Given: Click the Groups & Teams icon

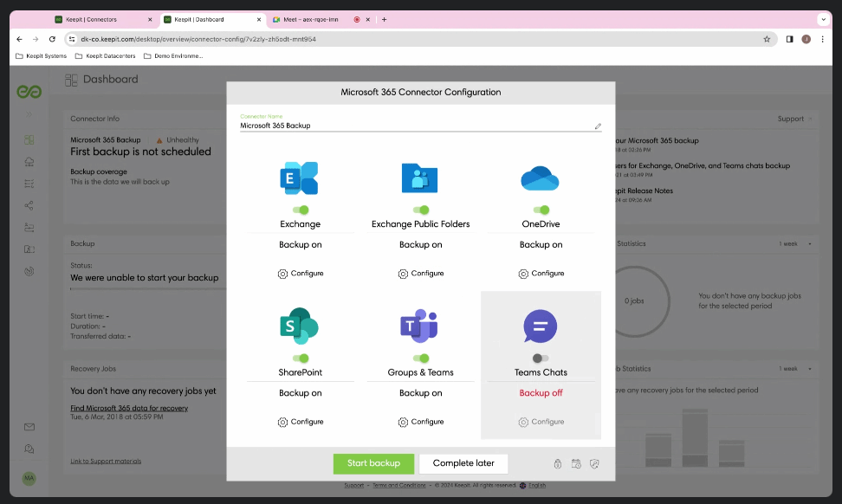Looking at the screenshot, I should click(x=420, y=326).
